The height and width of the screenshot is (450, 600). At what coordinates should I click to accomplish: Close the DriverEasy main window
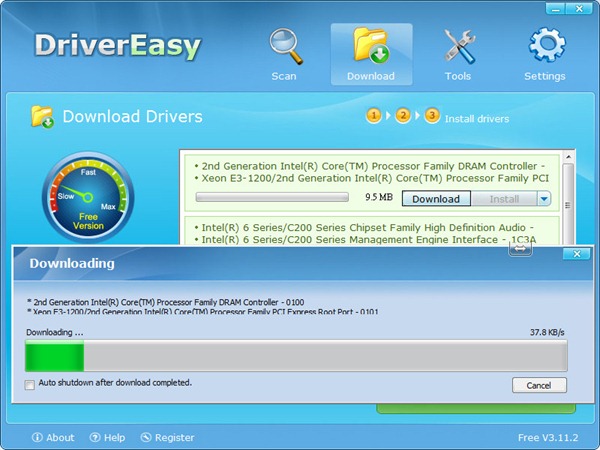(x=580, y=8)
